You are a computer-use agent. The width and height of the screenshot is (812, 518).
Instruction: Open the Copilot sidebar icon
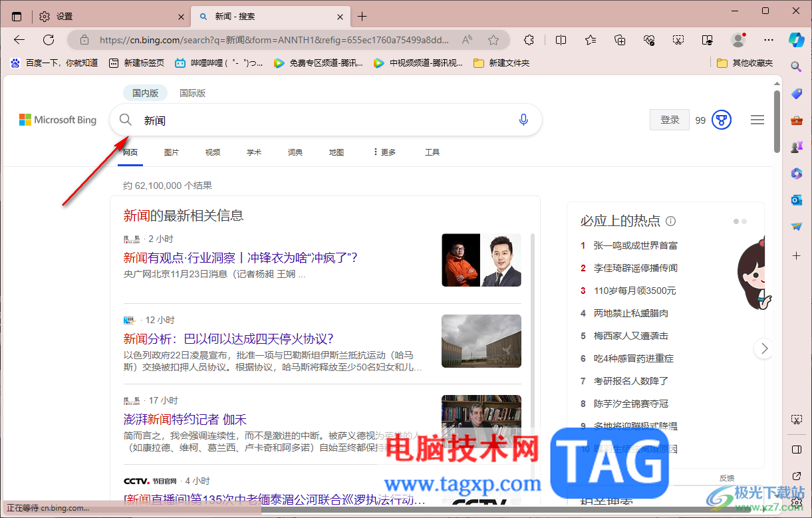coord(796,39)
